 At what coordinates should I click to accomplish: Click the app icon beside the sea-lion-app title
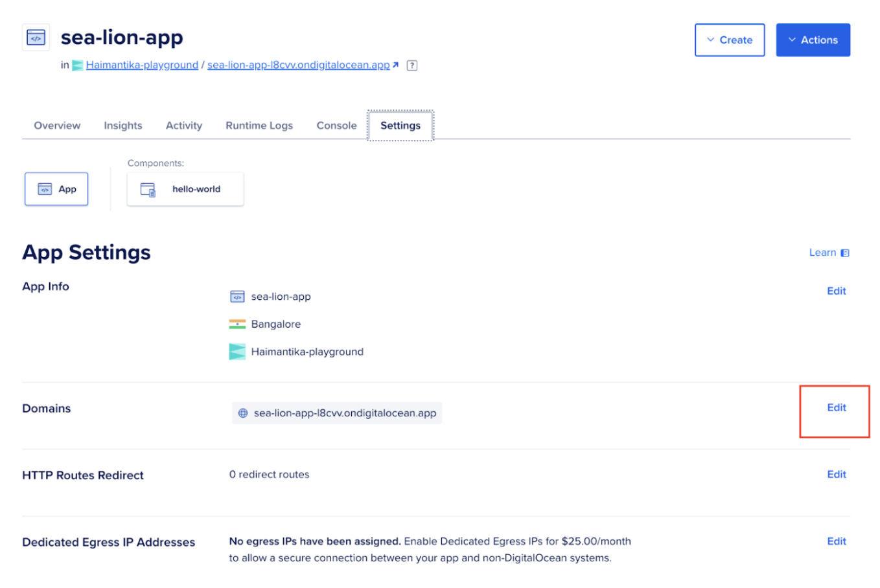(36, 38)
